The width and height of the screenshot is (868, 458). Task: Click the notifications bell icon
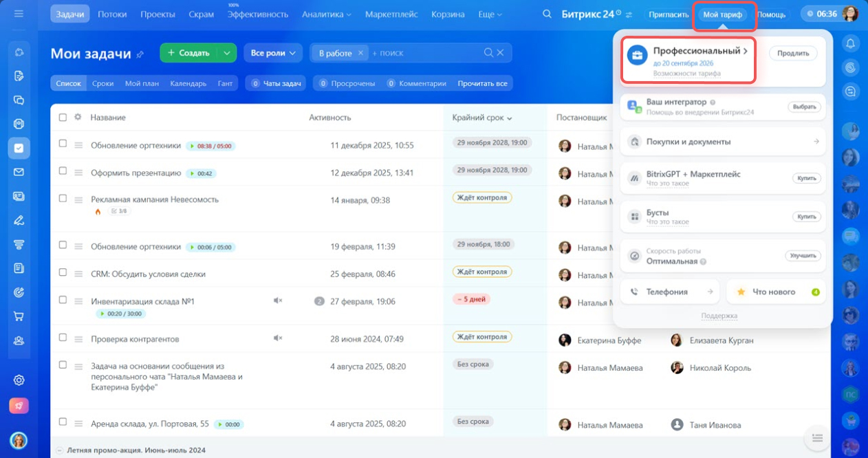(x=851, y=44)
